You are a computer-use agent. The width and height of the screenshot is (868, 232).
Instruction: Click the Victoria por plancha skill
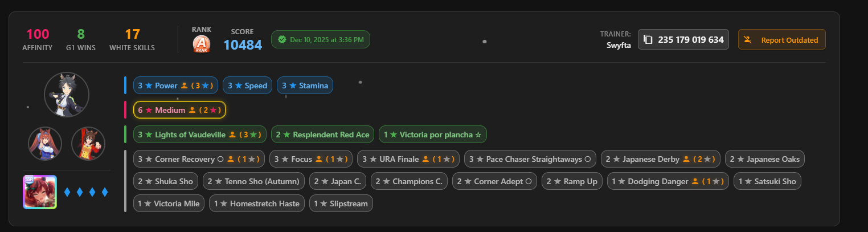coord(432,135)
